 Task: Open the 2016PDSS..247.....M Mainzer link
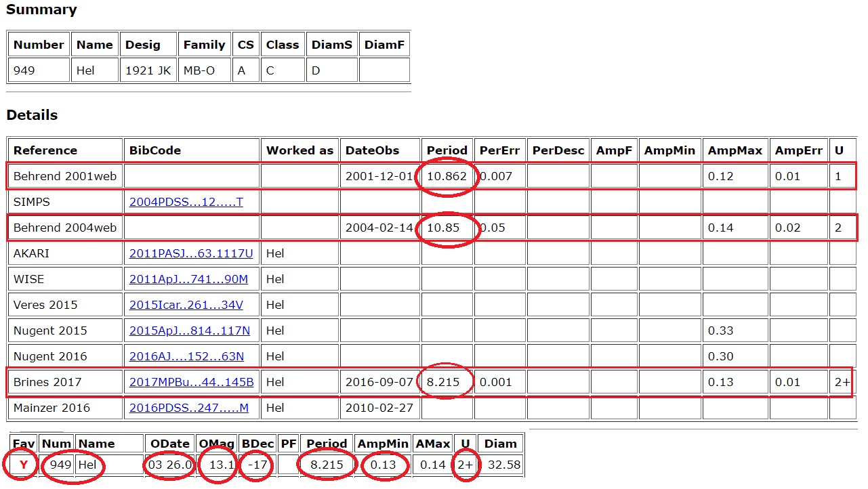point(189,408)
